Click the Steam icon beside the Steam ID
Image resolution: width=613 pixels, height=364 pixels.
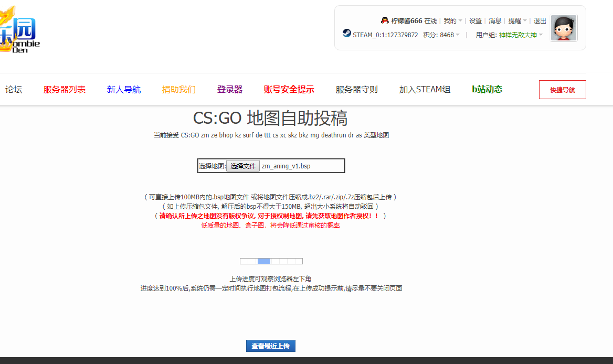(x=347, y=33)
